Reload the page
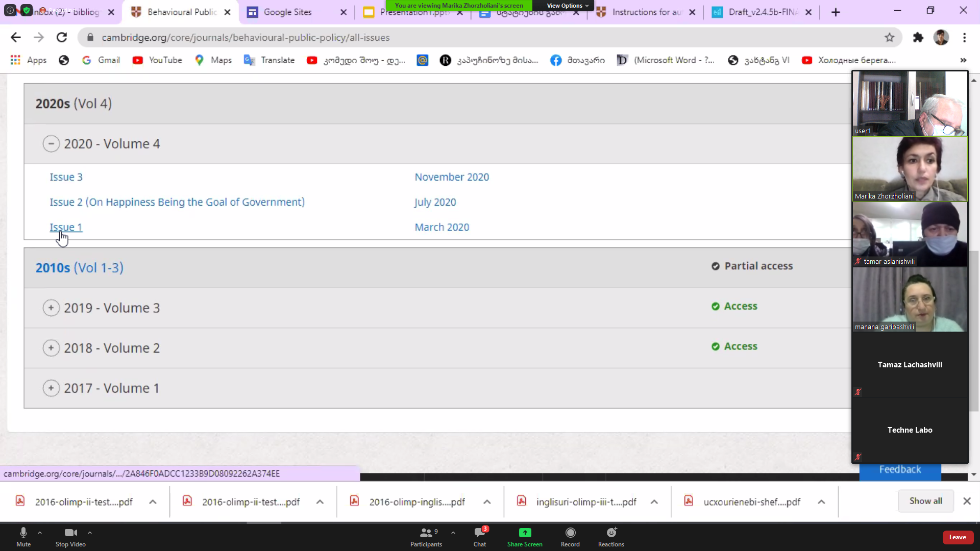This screenshot has height=551, width=980. coord(62,37)
